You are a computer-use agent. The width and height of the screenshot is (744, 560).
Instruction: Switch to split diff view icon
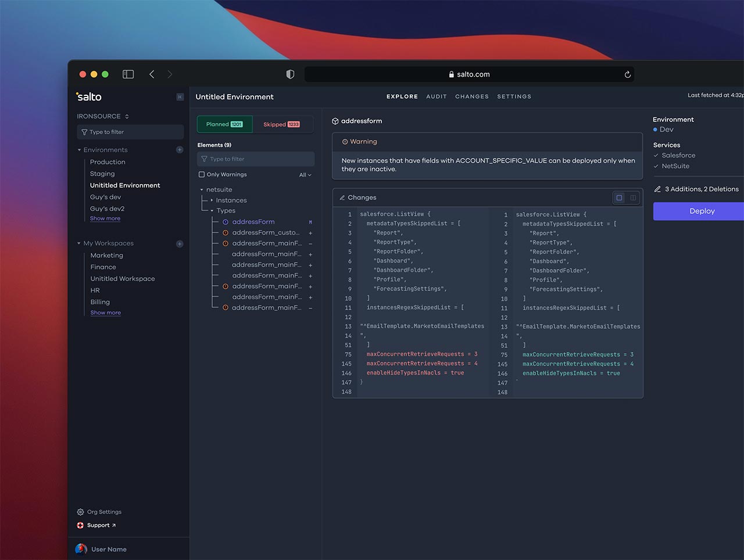coord(633,198)
